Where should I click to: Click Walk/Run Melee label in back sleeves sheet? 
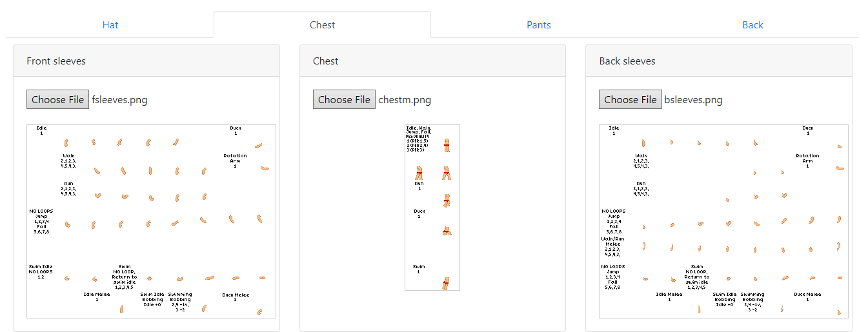point(613,246)
